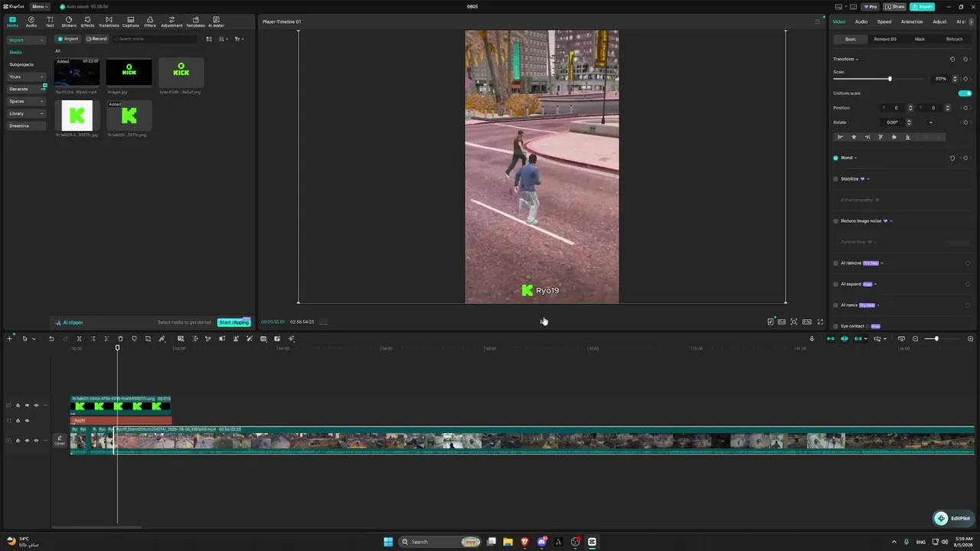
Task: Open the Adjustment panel icon
Action: pyautogui.click(x=171, y=21)
